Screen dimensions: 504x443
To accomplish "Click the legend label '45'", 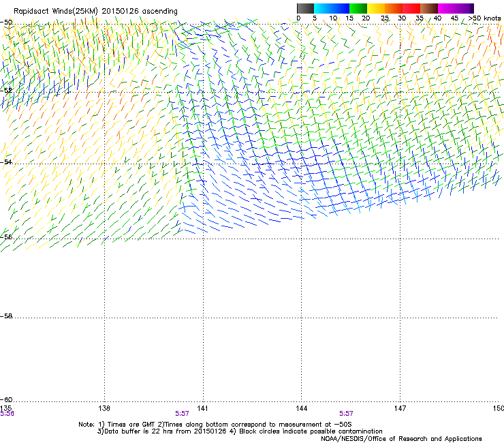I will point(454,18).
